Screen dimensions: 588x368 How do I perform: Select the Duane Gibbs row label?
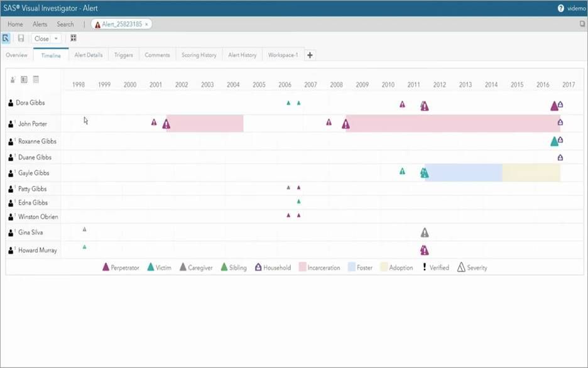pos(35,158)
